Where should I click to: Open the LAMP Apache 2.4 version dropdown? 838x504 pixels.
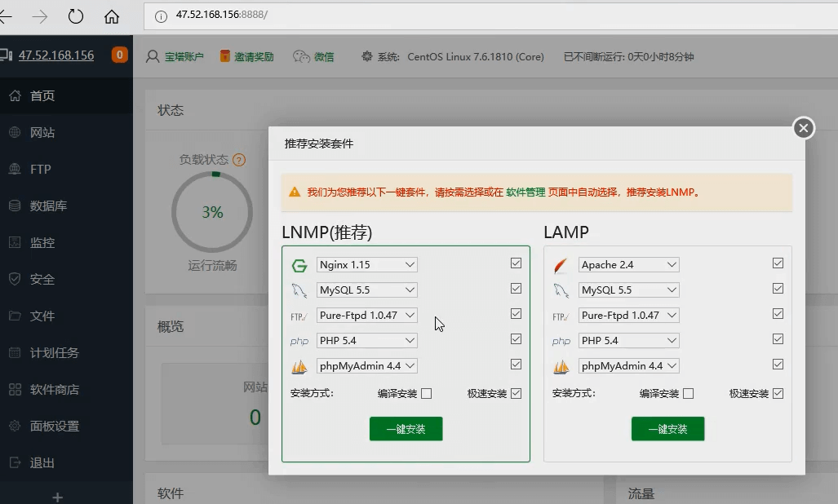click(x=628, y=265)
